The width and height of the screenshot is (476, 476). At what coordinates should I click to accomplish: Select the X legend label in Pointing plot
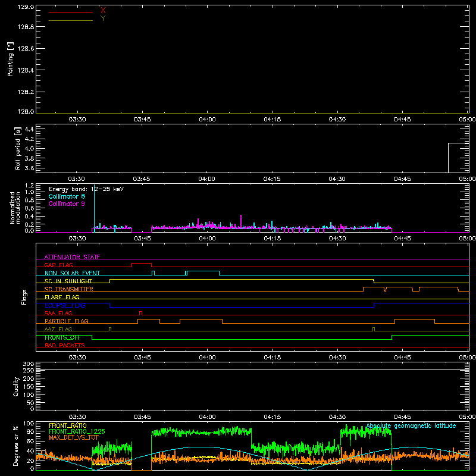click(103, 11)
